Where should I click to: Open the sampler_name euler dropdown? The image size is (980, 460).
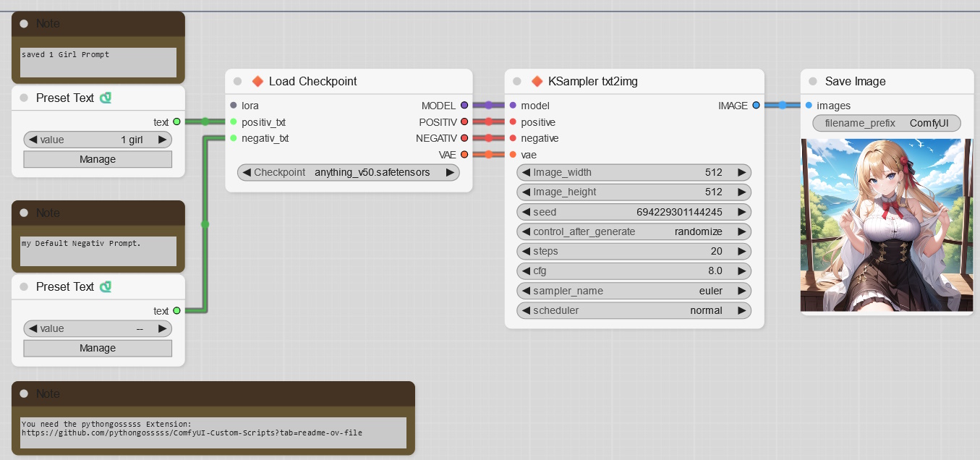click(x=634, y=291)
